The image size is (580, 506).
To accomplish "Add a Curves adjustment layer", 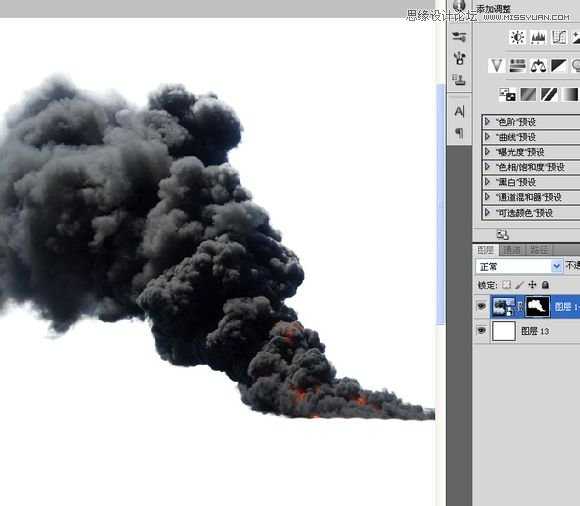I will [x=559, y=38].
